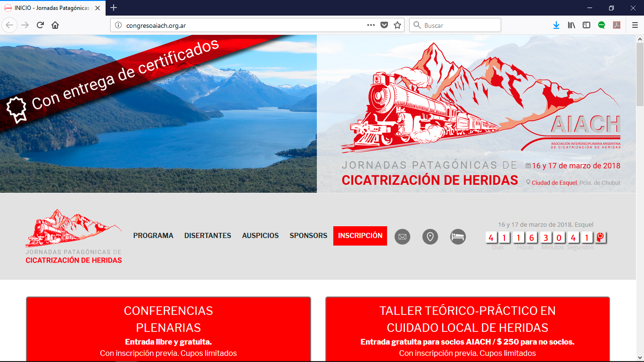Image resolution: width=644 pixels, height=362 pixels.
Task: Open page actions three-dot menu
Action: [371, 25]
